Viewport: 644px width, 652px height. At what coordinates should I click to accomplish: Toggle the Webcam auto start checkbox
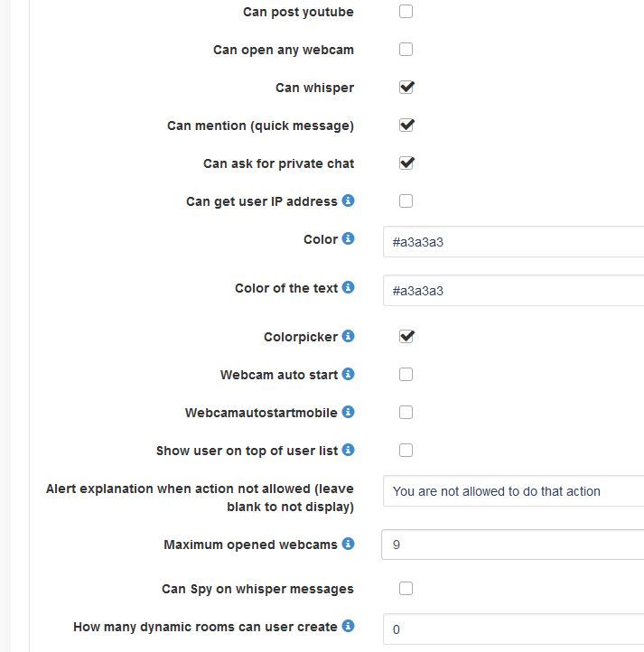coord(406,374)
